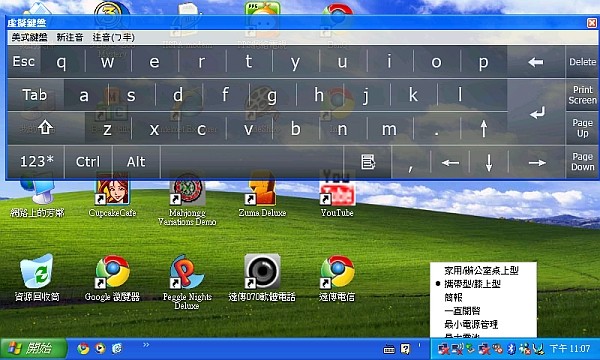Screen dimensions: 600x360
Task: Launch CupcakeCafe game shortcut
Action: click(112, 195)
